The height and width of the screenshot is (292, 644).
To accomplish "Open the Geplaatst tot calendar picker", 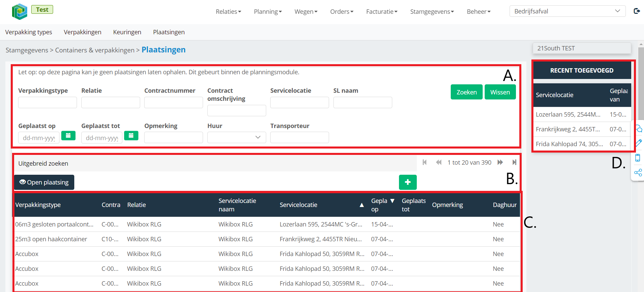I will (x=131, y=136).
